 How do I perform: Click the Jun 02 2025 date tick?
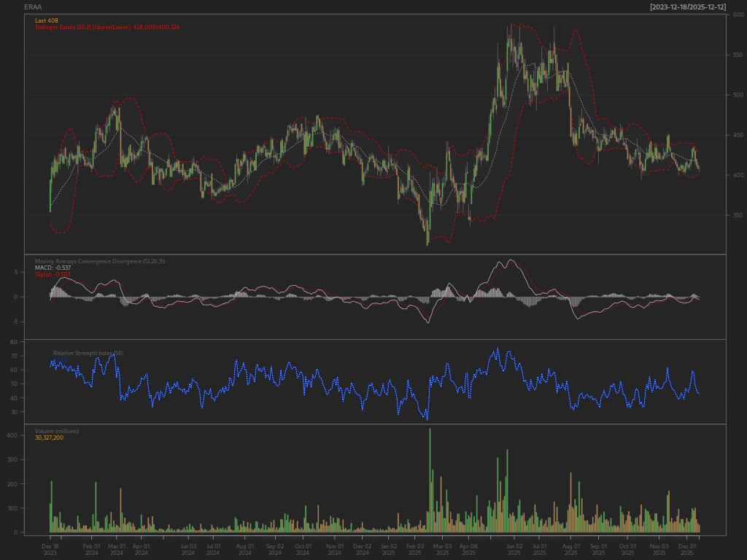point(514,550)
